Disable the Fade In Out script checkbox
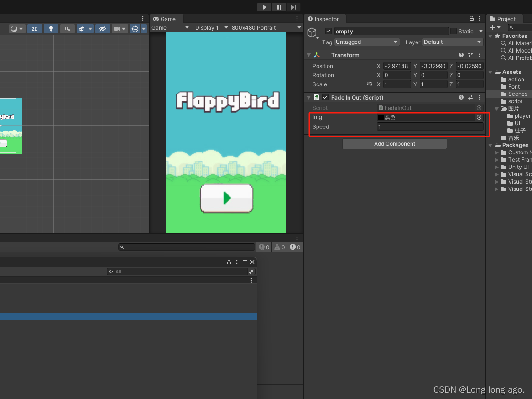This screenshot has height=399, width=532. tap(325, 97)
